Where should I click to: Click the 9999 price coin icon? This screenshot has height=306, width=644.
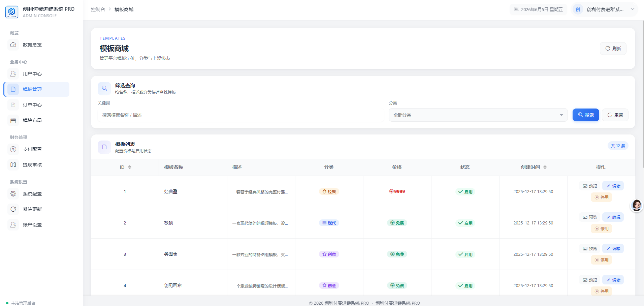(391, 191)
